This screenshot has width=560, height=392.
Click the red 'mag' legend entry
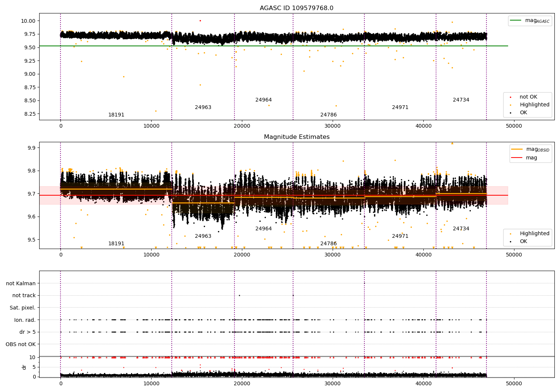coord(525,158)
